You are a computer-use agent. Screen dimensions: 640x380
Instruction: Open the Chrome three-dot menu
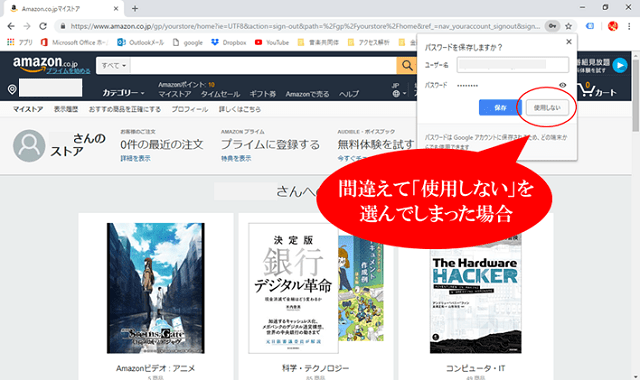pyautogui.click(x=629, y=26)
